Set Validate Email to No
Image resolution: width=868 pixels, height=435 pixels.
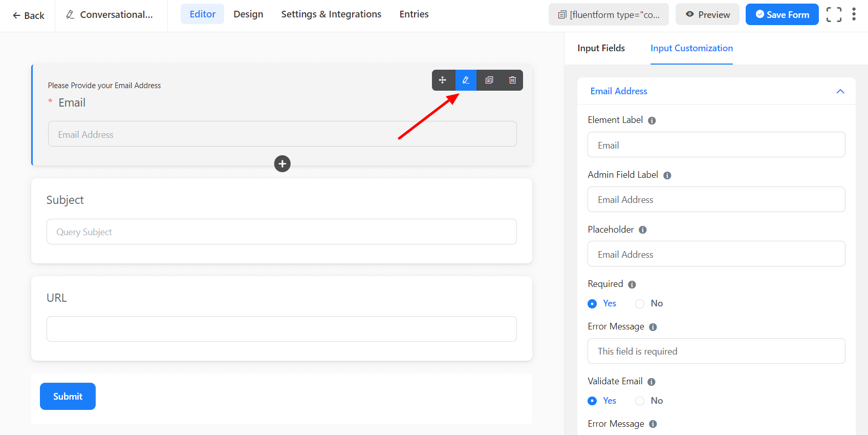[640, 401]
